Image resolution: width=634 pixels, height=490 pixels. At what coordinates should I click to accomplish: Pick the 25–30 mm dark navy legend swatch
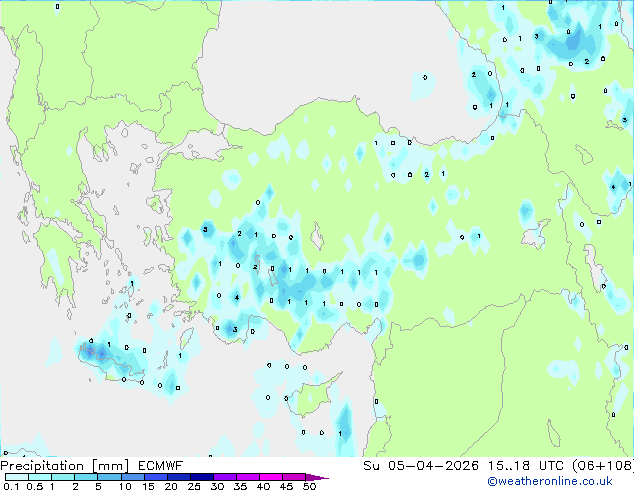(x=202, y=477)
